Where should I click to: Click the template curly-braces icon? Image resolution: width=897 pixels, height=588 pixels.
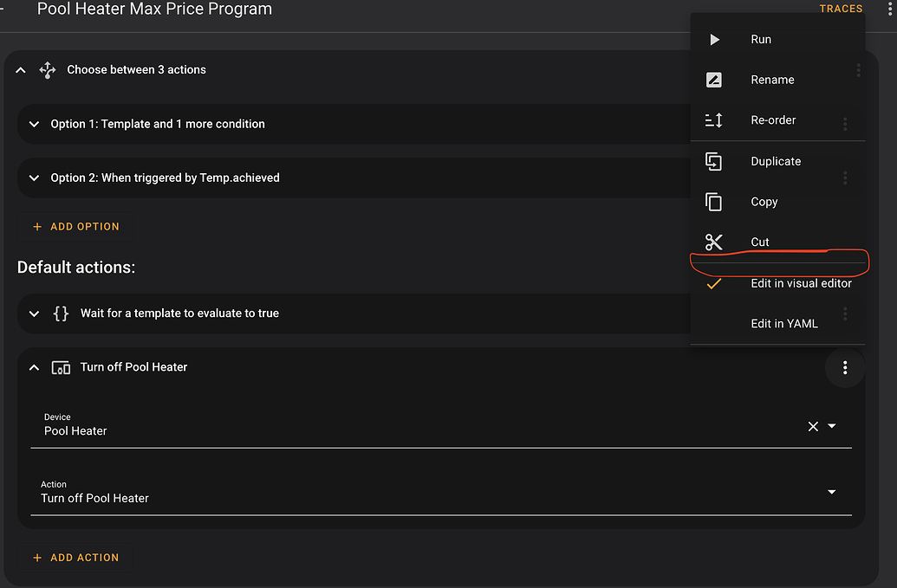point(61,313)
